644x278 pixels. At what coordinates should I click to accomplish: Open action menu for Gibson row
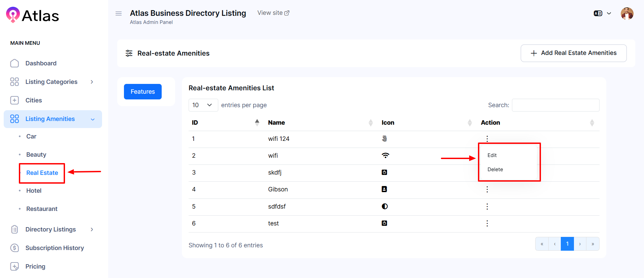[487, 189]
